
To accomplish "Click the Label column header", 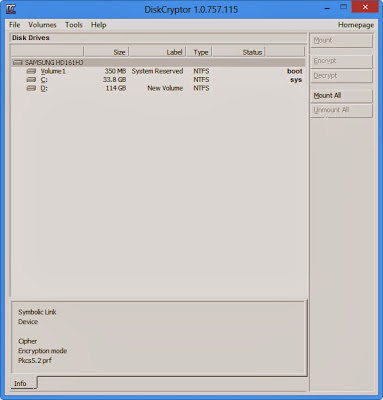I will (157, 52).
